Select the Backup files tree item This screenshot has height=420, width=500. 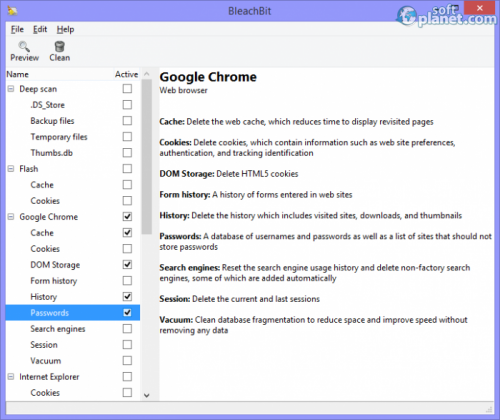(x=52, y=121)
